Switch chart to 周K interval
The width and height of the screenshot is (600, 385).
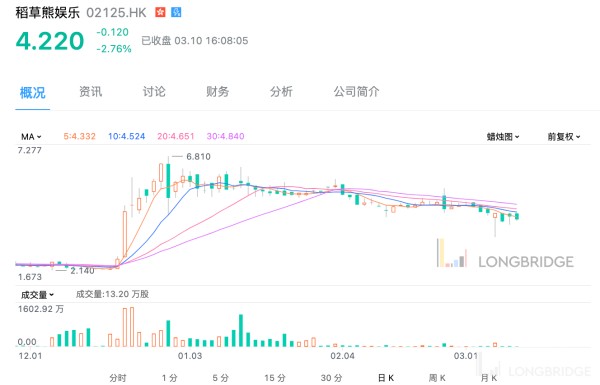click(x=437, y=378)
